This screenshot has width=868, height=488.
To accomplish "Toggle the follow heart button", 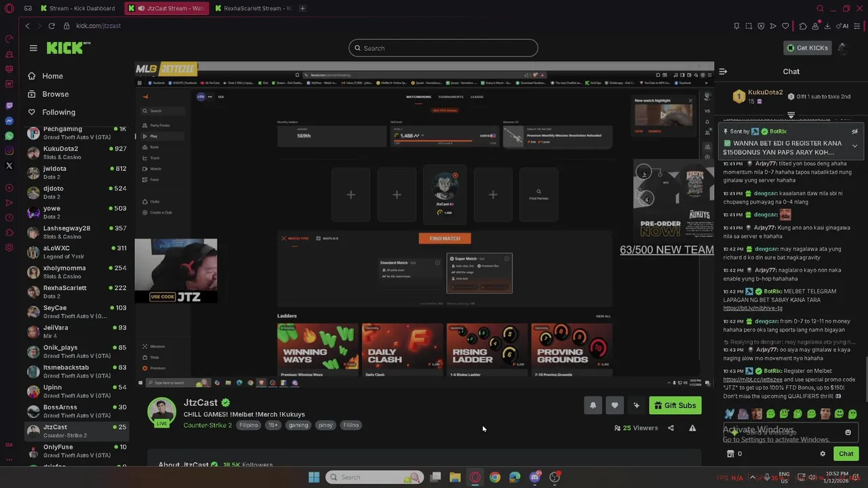I will [614, 405].
